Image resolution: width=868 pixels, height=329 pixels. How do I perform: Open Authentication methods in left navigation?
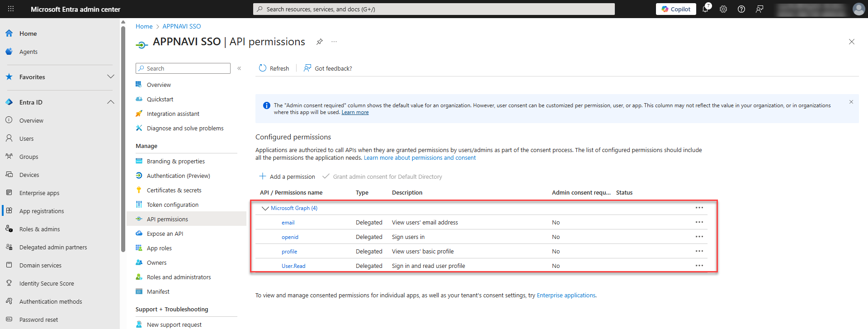pos(51,302)
